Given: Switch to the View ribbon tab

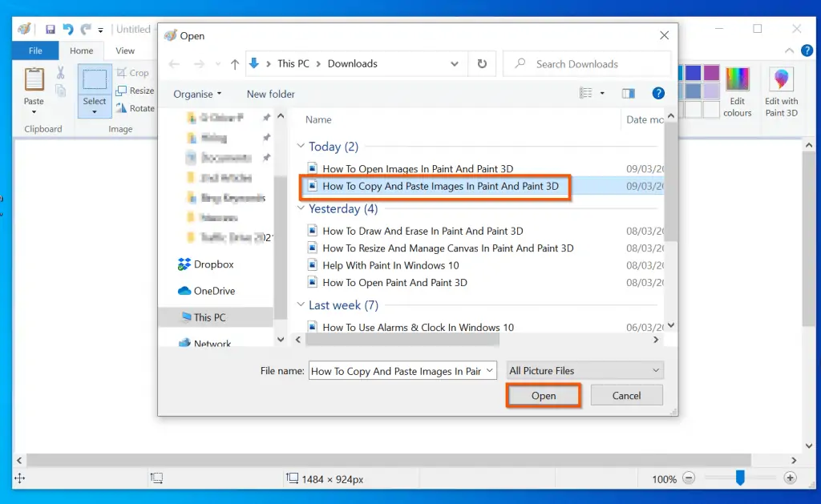Looking at the screenshot, I should click(x=125, y=50).
